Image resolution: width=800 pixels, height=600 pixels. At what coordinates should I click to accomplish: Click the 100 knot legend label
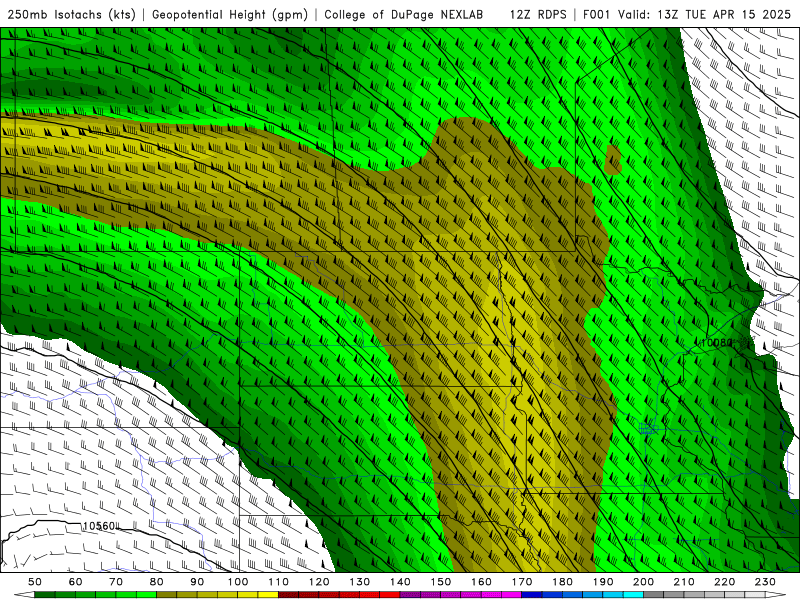(238, 582)
